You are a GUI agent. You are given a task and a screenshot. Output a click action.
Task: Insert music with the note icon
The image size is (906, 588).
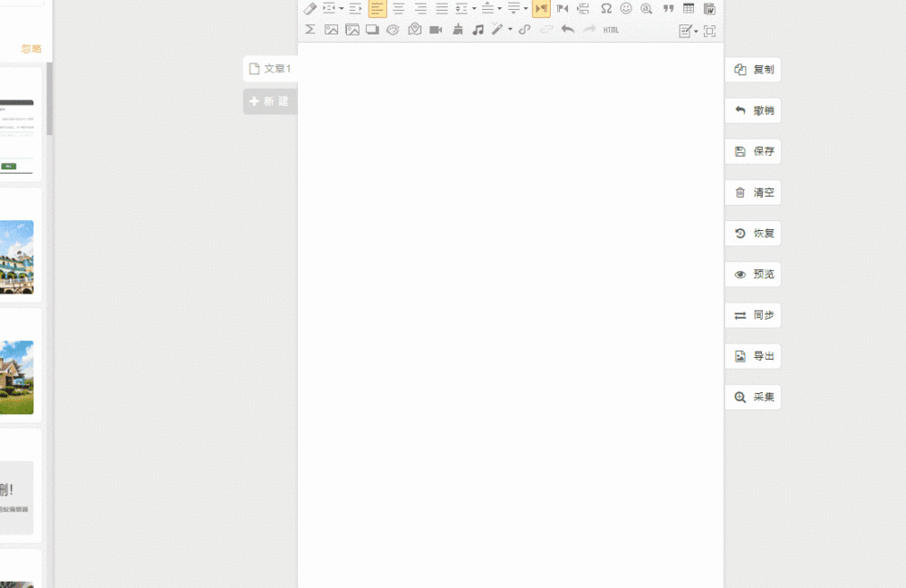pos(477,30)
